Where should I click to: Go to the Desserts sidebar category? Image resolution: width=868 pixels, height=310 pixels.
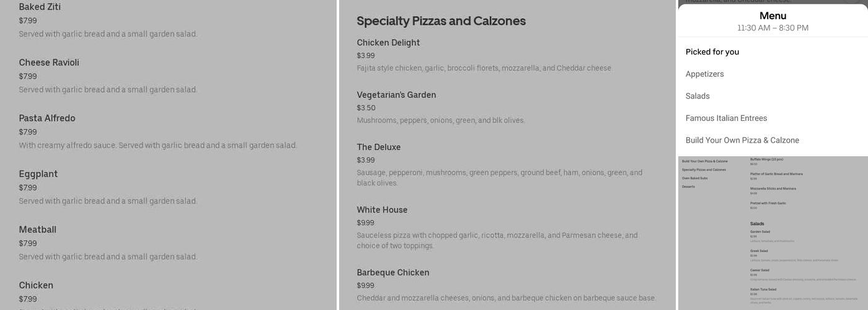point(688,187)
